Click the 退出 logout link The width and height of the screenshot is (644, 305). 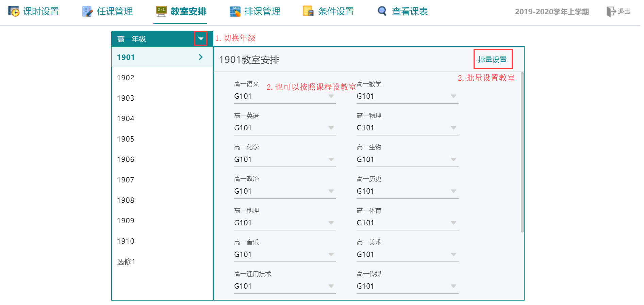coord(618,12)
